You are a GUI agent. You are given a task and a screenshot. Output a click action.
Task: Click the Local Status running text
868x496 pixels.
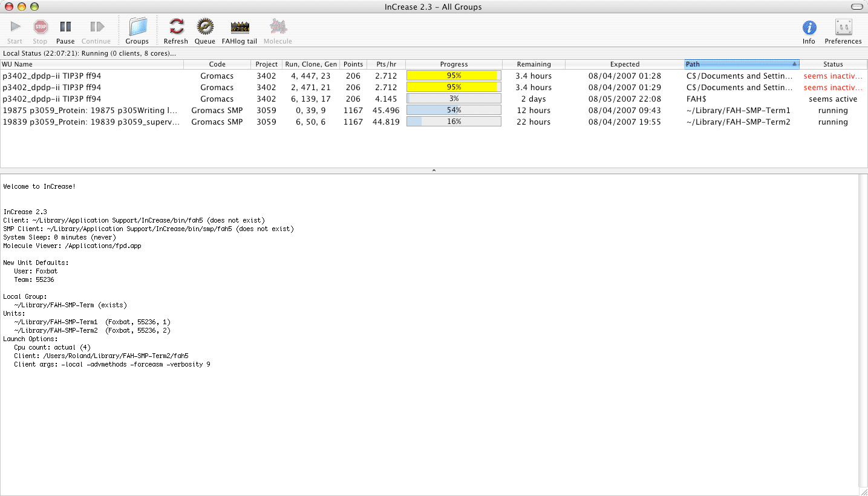click(x=90, y=53)
